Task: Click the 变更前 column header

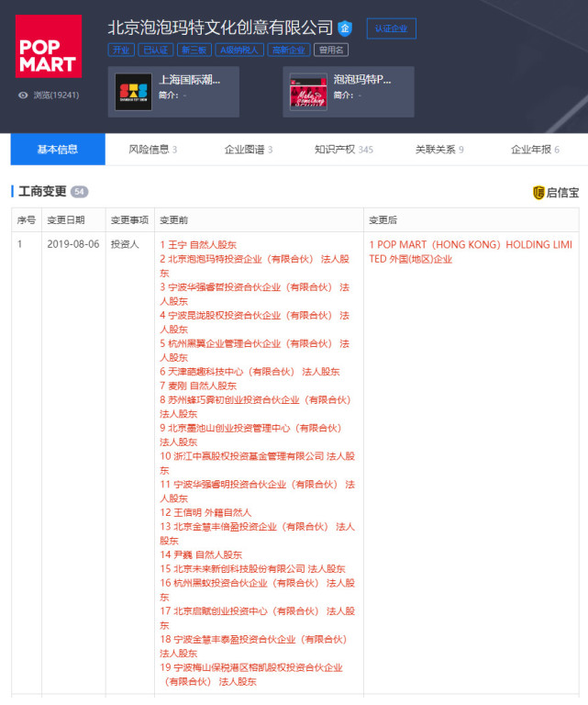Action: click(x=174, y=220)
